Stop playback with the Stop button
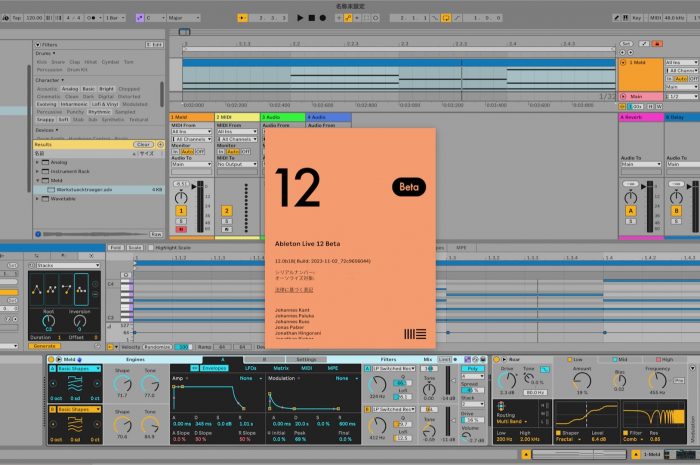This screenshot has width=700, height=465. point(312,18)
